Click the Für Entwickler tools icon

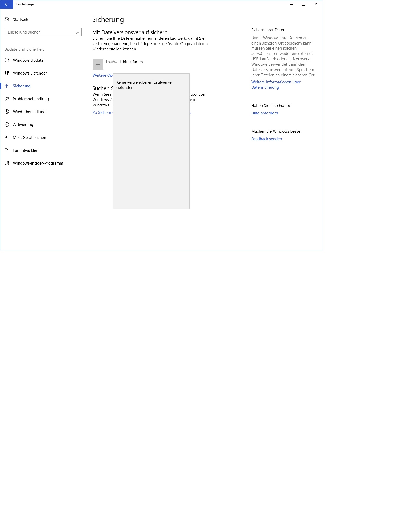pyautogui.click(x=7, y=150)
